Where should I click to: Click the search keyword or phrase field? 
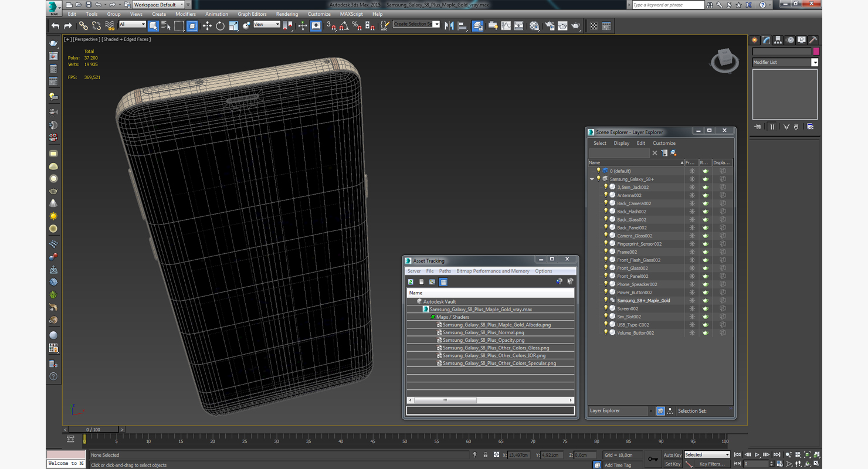pos(667,5)
